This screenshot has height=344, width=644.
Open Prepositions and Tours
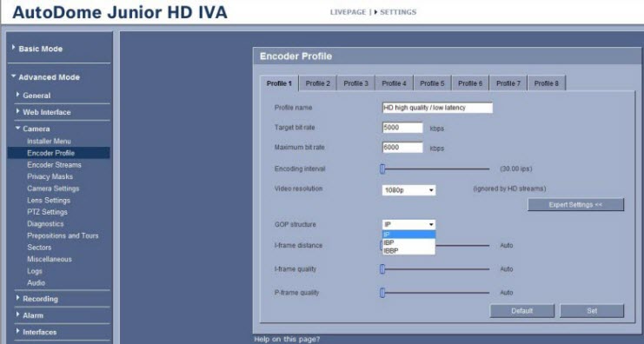pyautogui.click(x=63, y=235)
